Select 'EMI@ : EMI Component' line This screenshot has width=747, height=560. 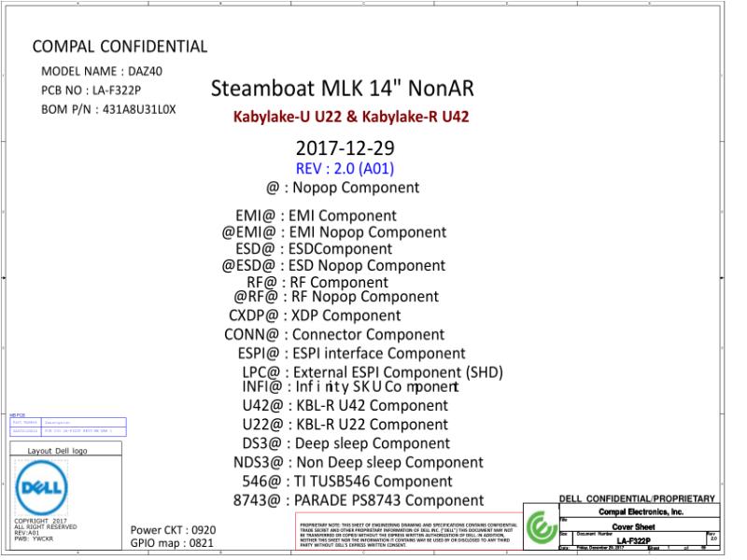(x=316, y=216)
